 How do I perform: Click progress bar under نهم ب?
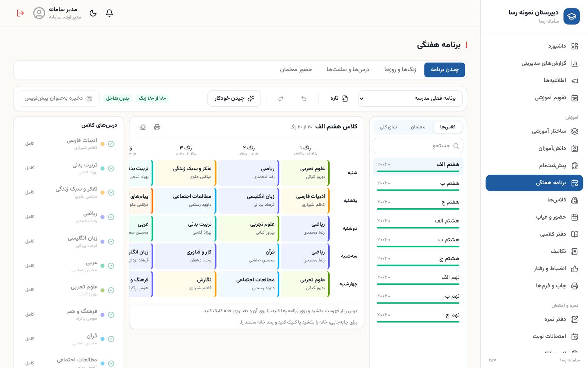click(x=418, y=303)
